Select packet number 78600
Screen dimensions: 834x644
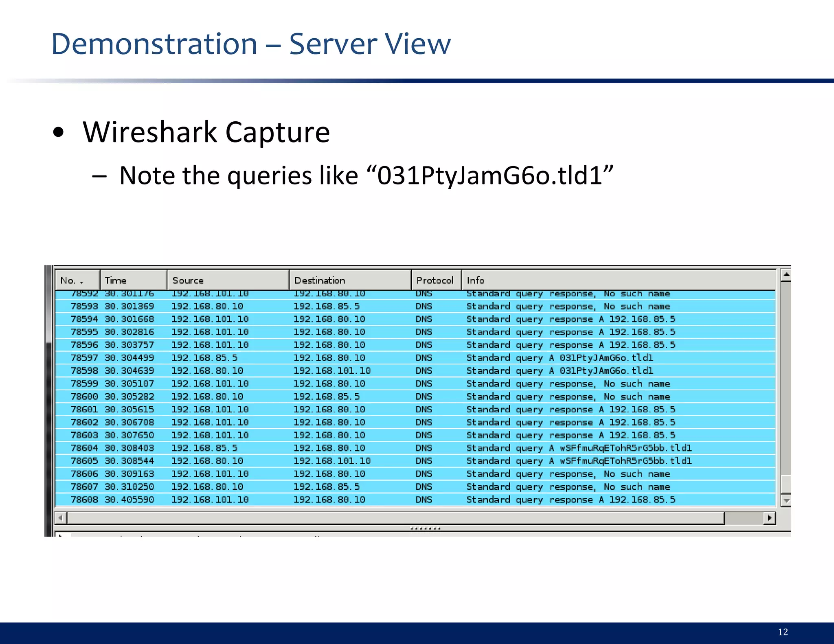415,396
